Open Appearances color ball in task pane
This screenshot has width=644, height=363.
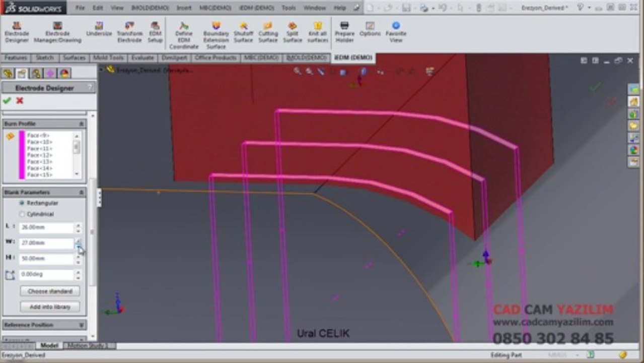(x=633, y=150)
